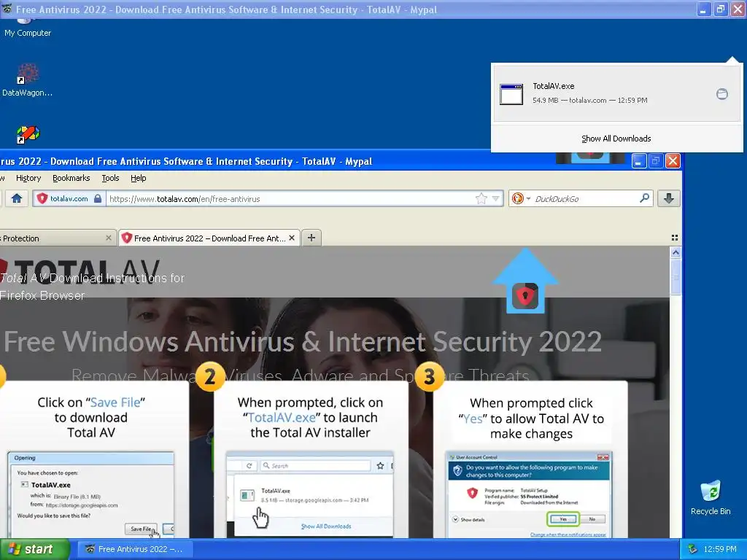This screenshot has width=747, height=560.
Task: Open the Help menu
Action: point(138,178)
